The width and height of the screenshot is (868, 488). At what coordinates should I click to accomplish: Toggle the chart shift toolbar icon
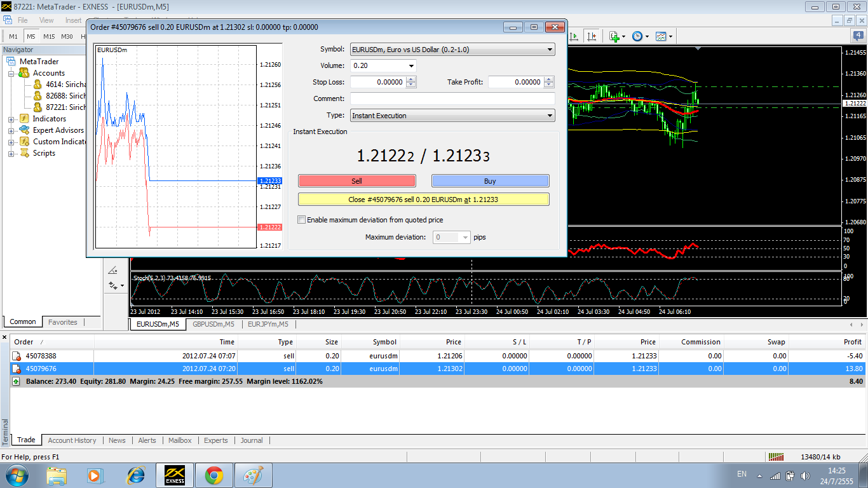point(592,36)
